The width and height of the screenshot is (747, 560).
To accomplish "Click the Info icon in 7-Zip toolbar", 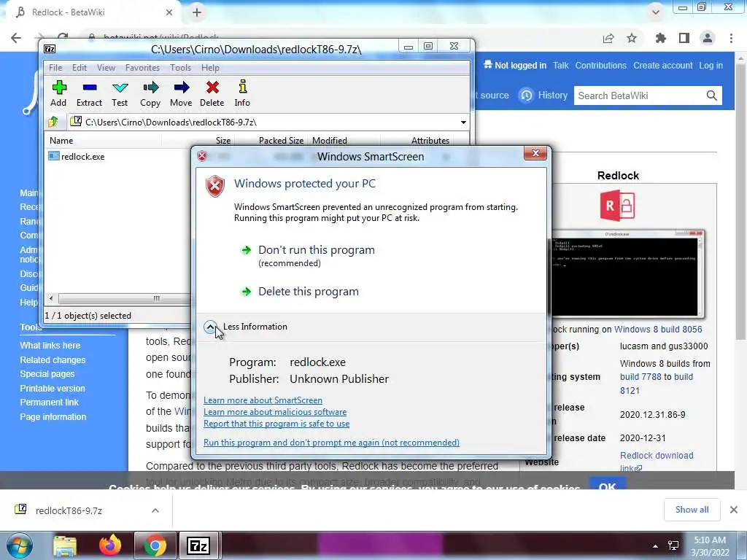I will coord(242,87).
